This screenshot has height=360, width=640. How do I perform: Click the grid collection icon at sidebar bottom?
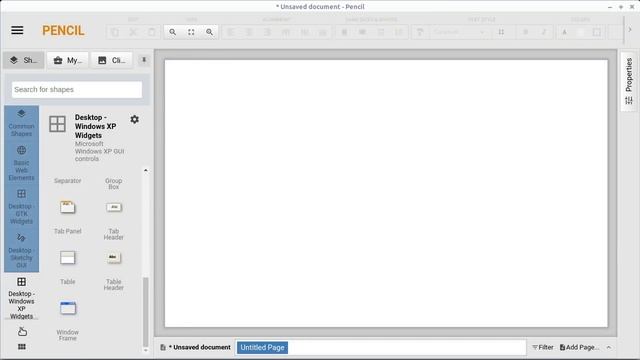tap(22, 347)
